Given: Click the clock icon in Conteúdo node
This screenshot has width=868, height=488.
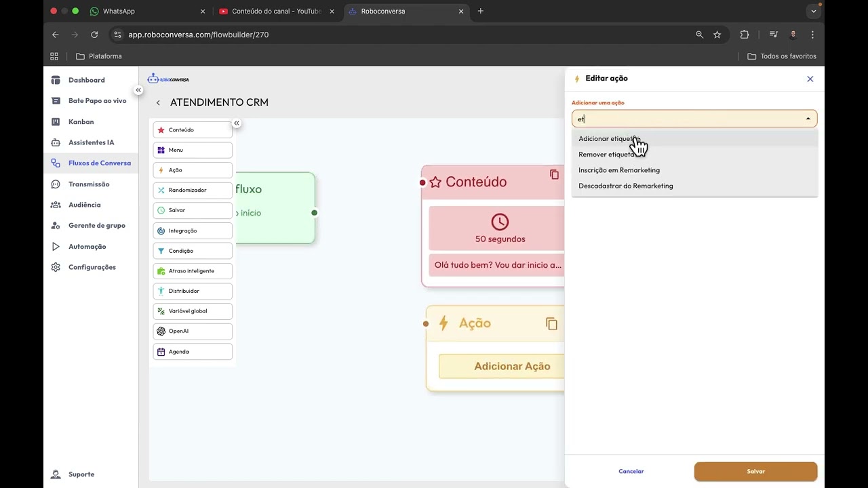Looking at the screenshot, I should pyautogui.click(x=500, y=222).
